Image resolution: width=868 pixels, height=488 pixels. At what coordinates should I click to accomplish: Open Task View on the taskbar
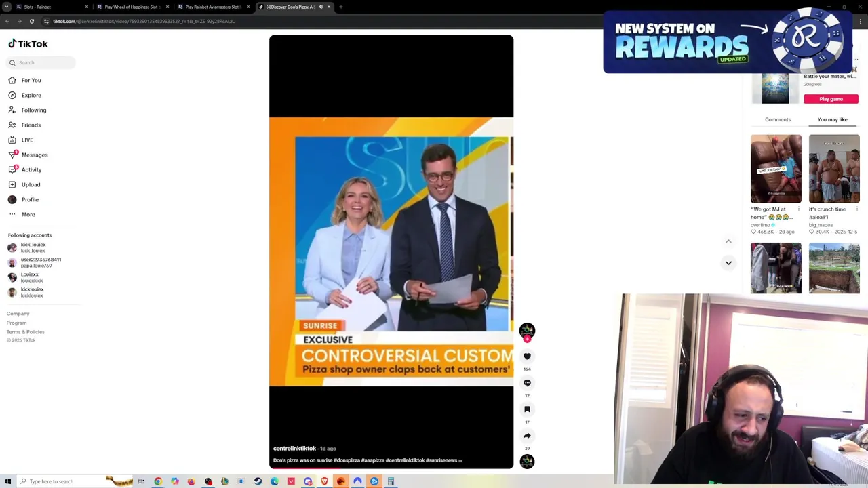coord(141,481)
